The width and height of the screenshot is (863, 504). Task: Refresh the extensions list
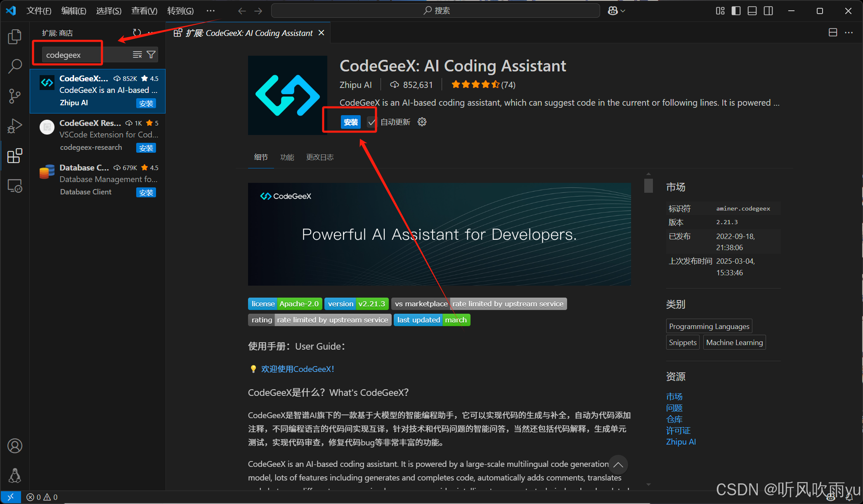point(136,32)
